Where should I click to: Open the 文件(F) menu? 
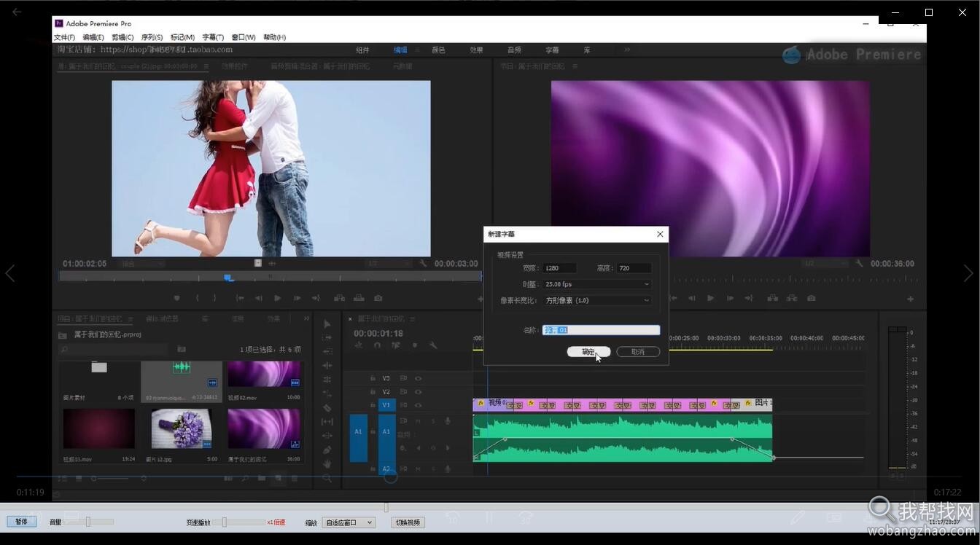(64, 37)
